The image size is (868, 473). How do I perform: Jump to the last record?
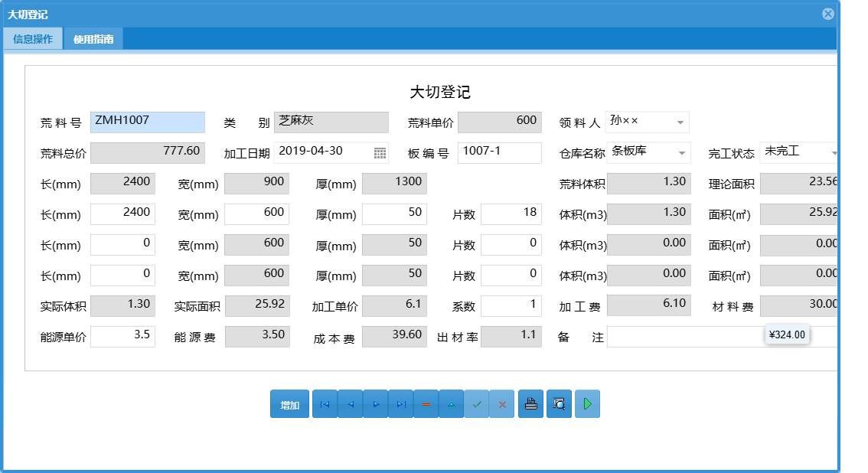coord(400,403)
